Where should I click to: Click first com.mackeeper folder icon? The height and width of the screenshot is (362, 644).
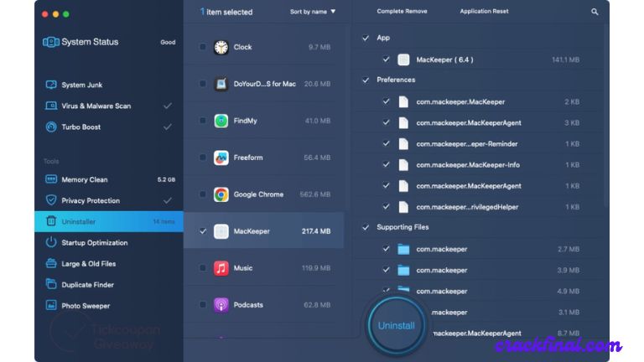403,249
